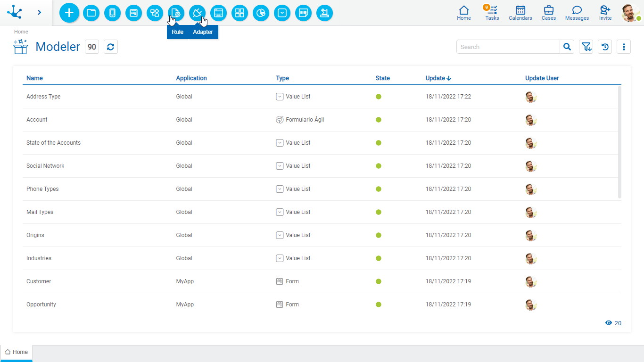Click Invite in top navigation

pos(605,13)
